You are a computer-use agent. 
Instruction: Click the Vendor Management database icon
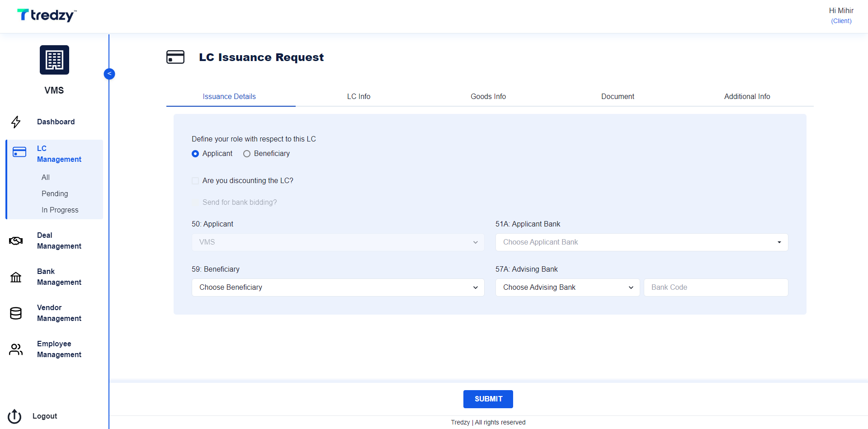coord(16,313)
